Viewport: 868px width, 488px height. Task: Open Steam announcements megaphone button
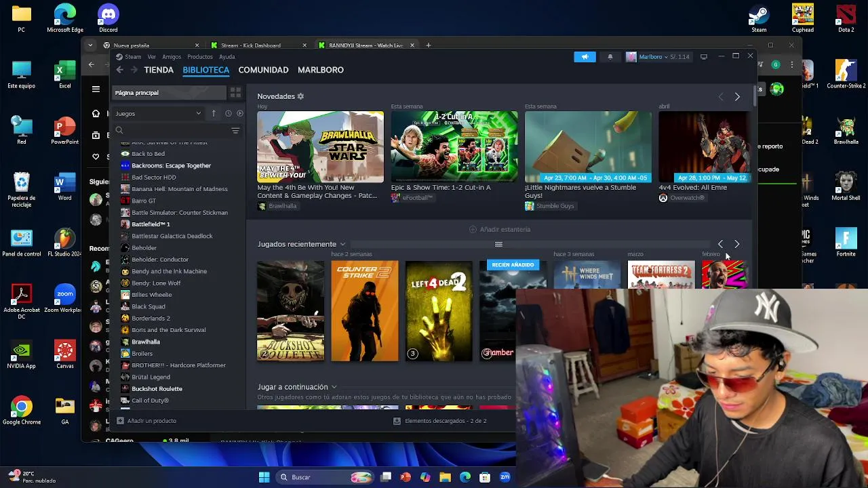(x=585, y=57)
